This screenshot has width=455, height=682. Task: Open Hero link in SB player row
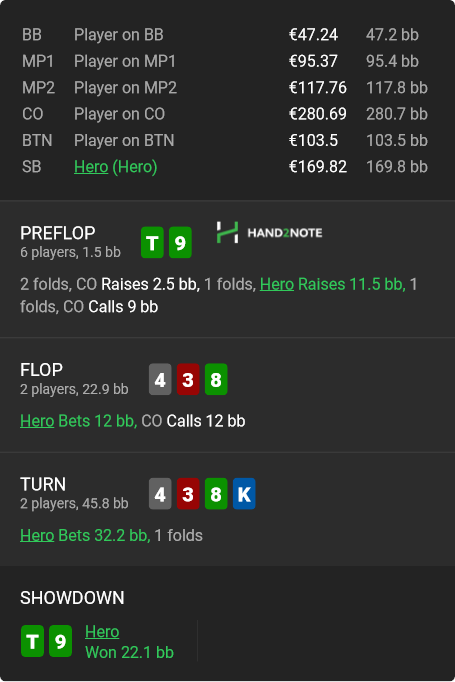(91, 167)
